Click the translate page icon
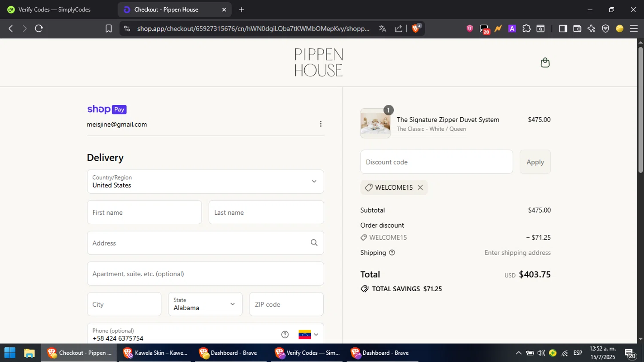The width and height of the screenshot is (644, 362). click(x=383, y=28)
